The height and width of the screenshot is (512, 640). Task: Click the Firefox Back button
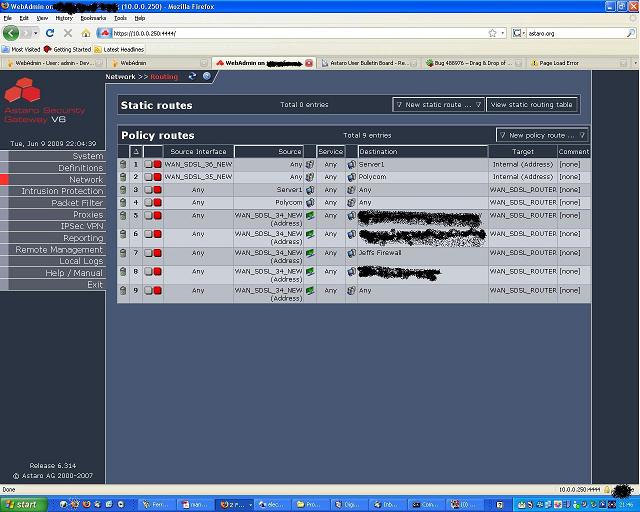coord(11,33)
